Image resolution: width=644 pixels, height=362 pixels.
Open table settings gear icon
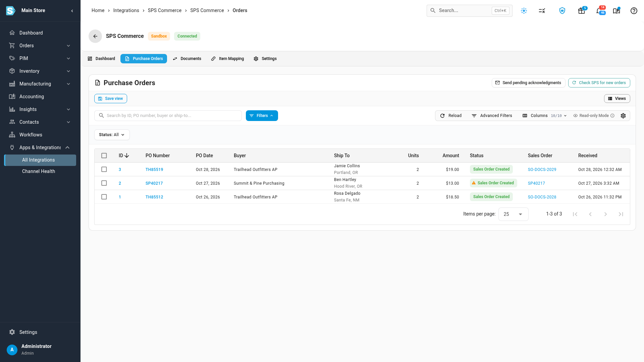tap(623, 116)
